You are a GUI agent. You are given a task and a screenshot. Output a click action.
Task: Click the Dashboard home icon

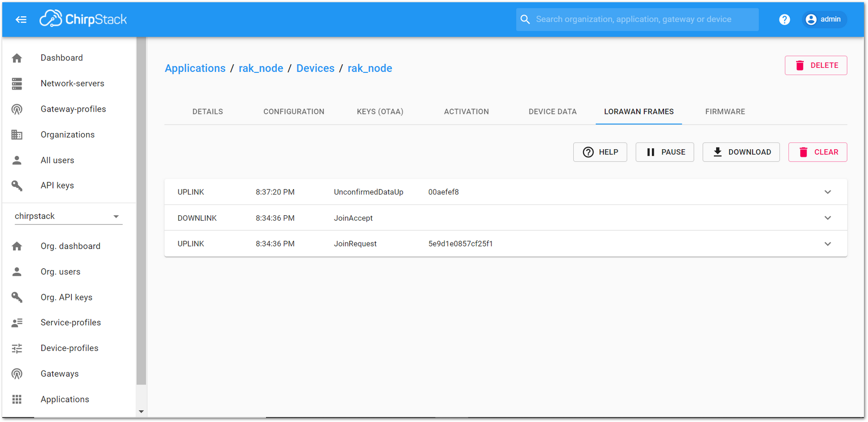(17, 58)
